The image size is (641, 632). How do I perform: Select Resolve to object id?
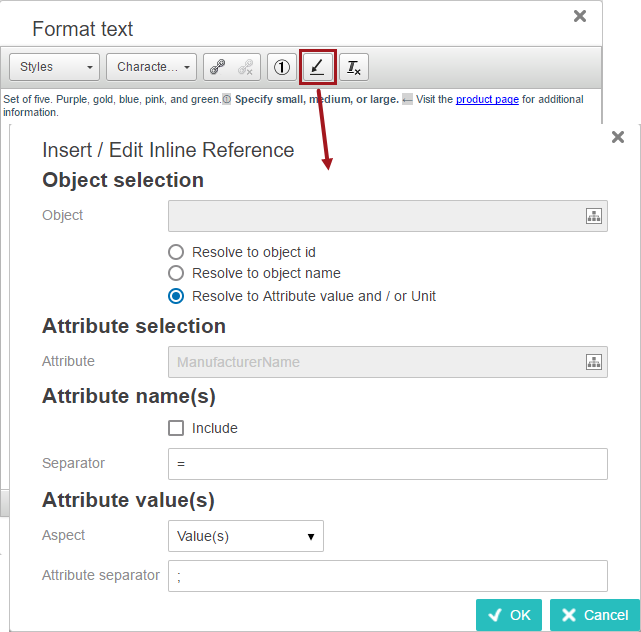coord(176,252)
